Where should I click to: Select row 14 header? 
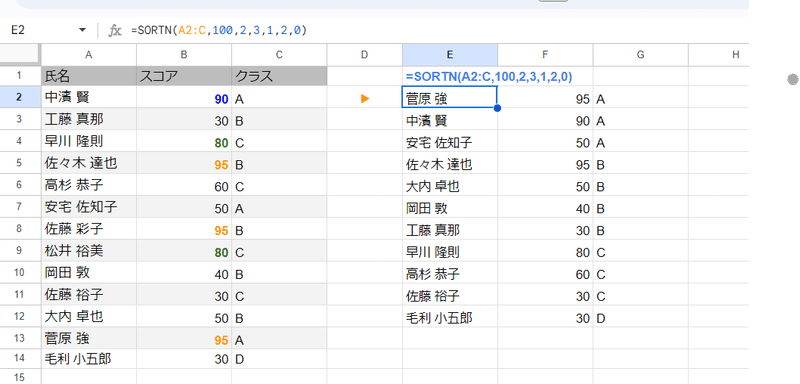click(20, 360)
